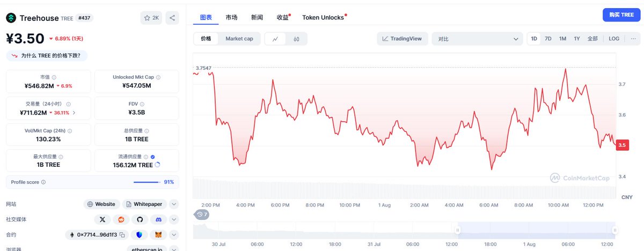Image resolution: width=644 pixels, height=251 pixels.
Task: Click the Treehouse logo icon
Action: point(11,18)
